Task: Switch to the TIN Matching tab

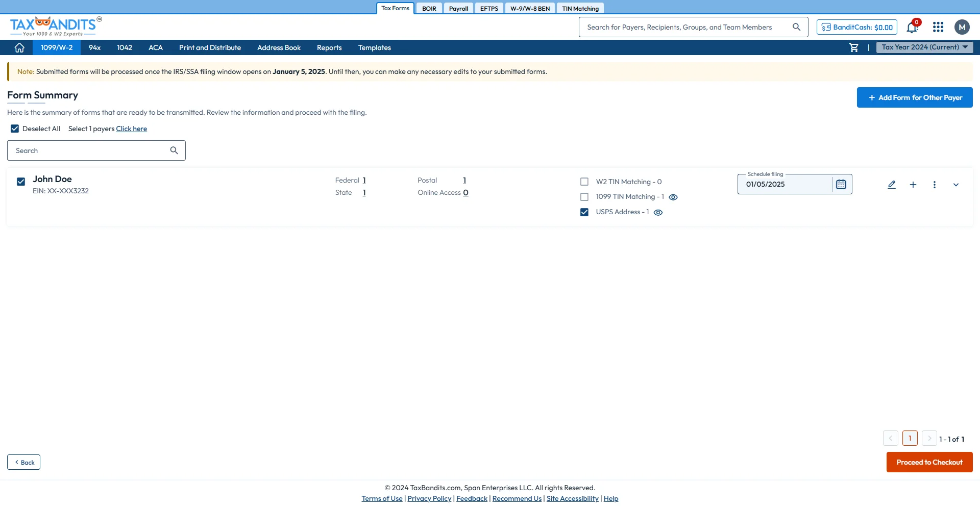Action: [580, 9]
